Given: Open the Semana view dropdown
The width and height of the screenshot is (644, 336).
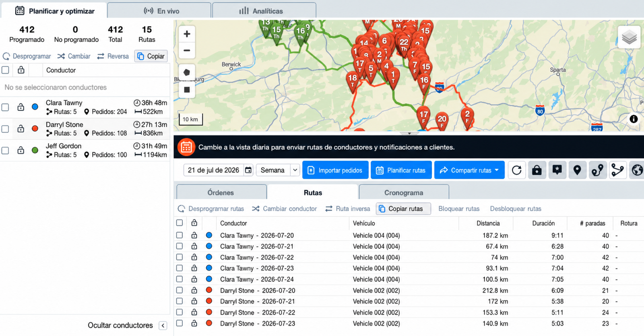Looking at the screenshot, I should [x=278, y=170].
